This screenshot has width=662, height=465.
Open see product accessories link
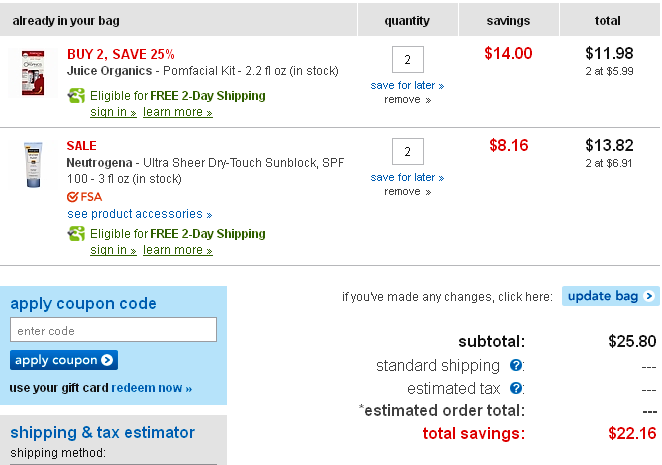(139, 214)
